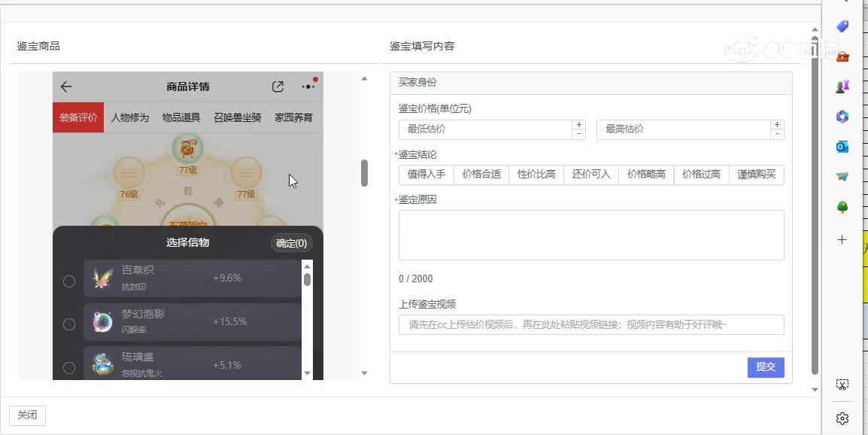The height and width of the screenshot is (435, 868).
Task: Open the chess pieces games sidebar icon
Action: point(842,87)
